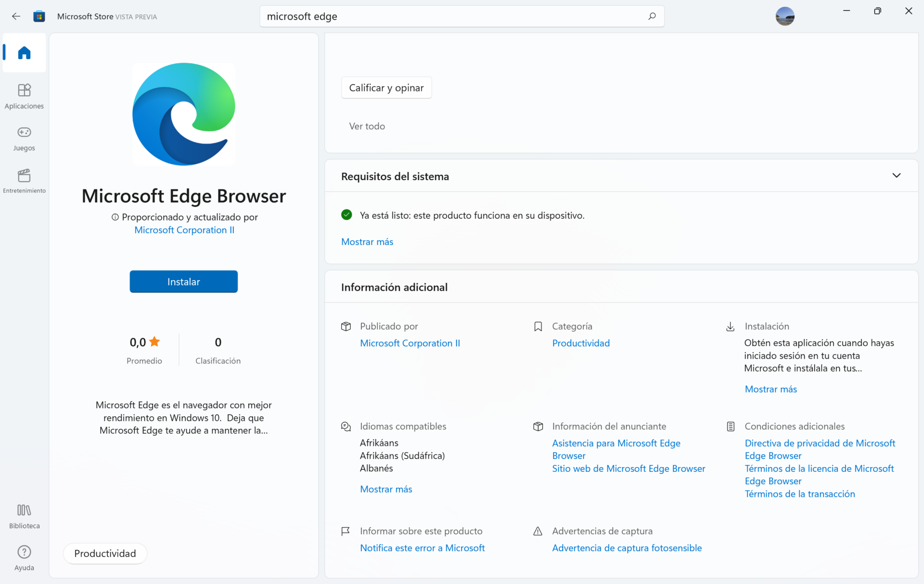Open the Entretenimiento section

[x=24, y=181]
